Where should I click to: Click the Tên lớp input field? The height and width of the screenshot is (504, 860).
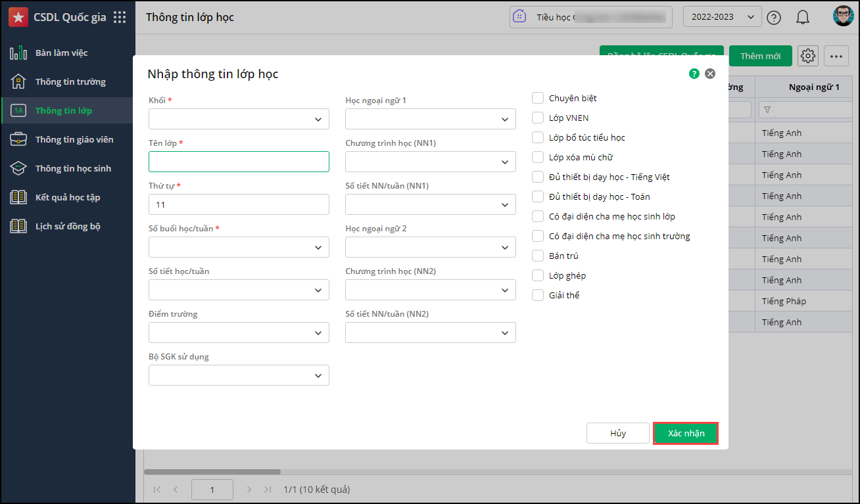point(239,162)
